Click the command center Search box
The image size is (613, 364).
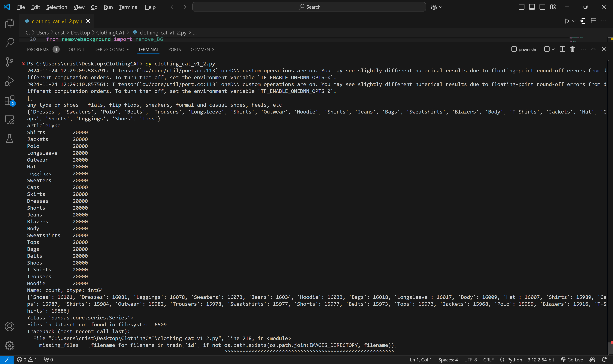[x=309, y=7]
